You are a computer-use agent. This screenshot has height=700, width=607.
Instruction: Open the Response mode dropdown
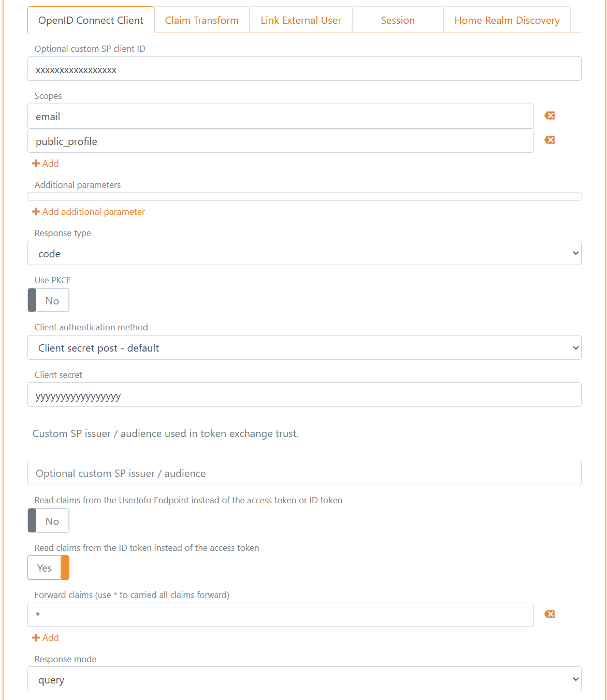(305, 679)
